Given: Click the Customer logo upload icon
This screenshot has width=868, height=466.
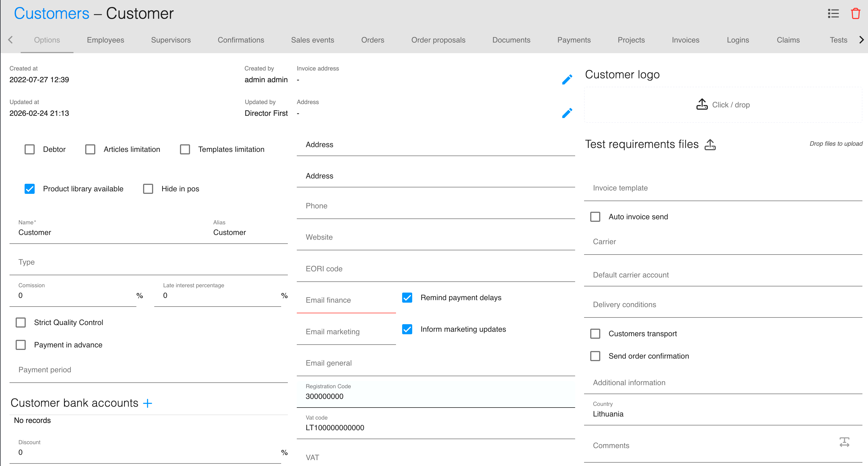Looking at the screenshot, I should click(x=702, y=105).
